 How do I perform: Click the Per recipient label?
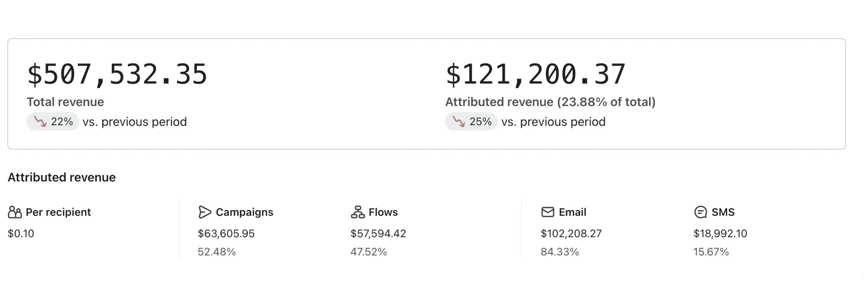(58, 212)
